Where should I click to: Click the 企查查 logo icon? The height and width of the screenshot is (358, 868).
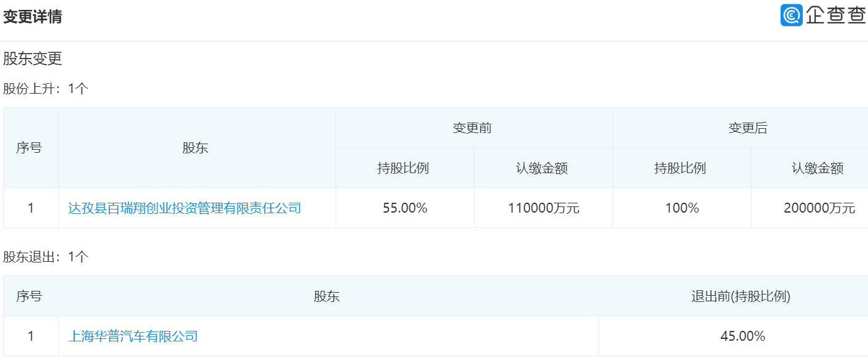point(792,15)
